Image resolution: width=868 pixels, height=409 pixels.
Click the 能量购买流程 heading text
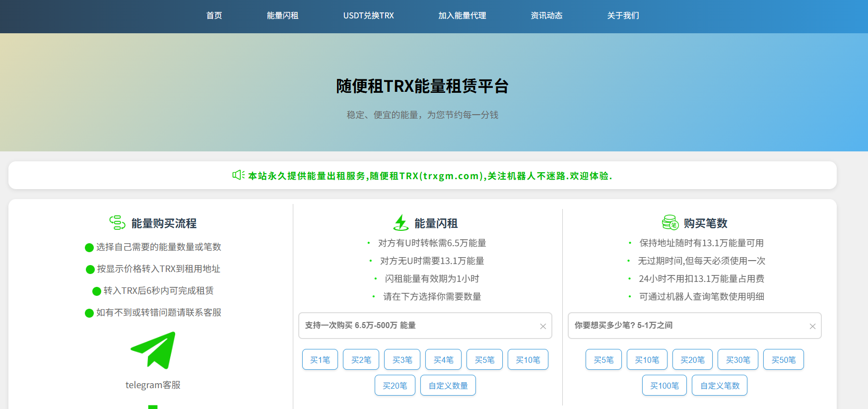164,223
